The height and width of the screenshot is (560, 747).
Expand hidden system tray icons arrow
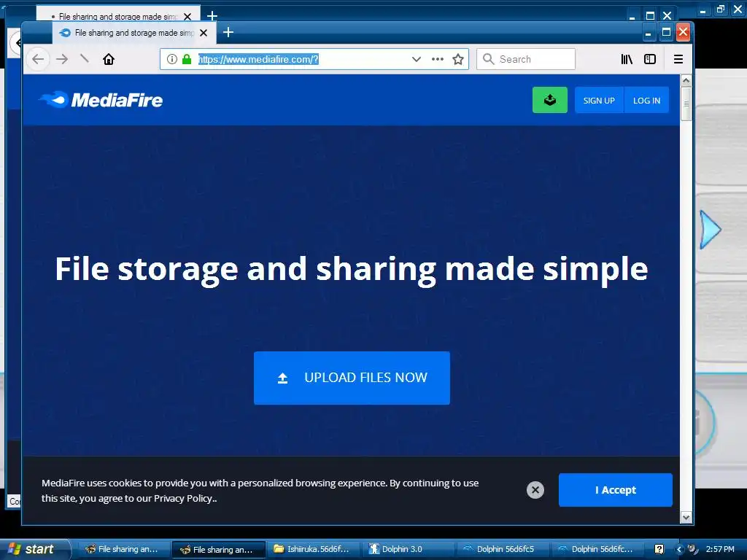coord(679,549)
